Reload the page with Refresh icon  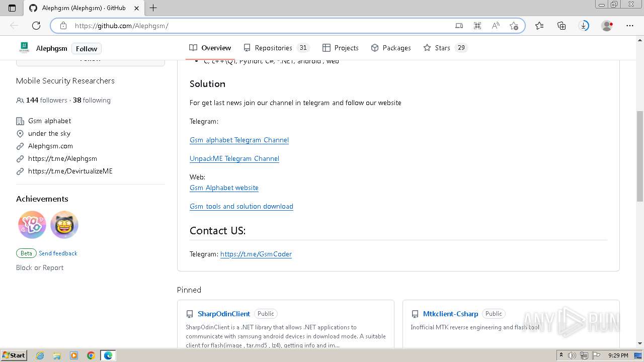pyautogui.click(x=36, y=26)
